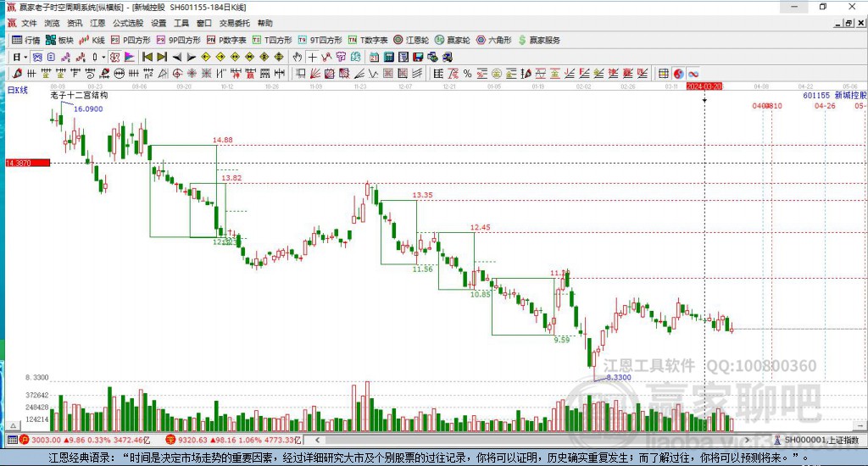
Task: Select the red circle crosshair target tool
Action: click(x=177, y=74)
